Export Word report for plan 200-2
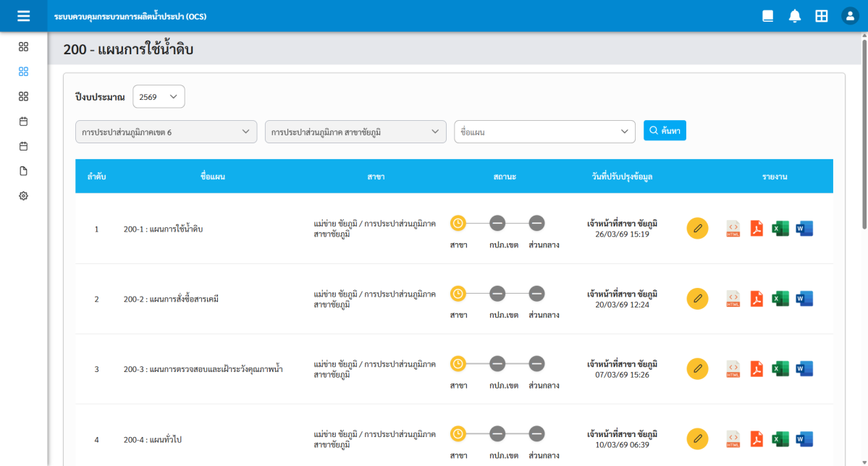The width and height of the screenshot is (868, 466). tap(804, 299)
